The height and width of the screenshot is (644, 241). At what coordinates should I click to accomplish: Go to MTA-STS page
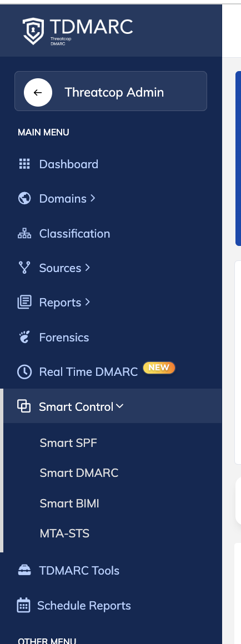(x=64, y=534)
